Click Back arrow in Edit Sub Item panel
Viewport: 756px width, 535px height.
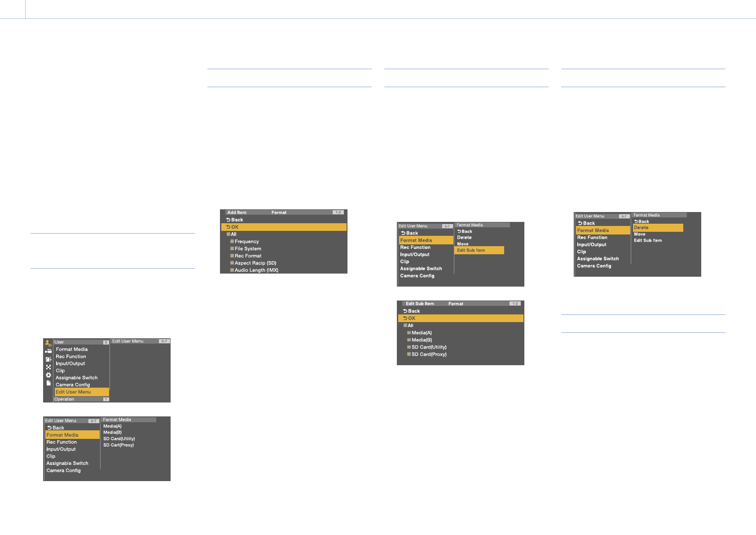(x=411, y=311)
